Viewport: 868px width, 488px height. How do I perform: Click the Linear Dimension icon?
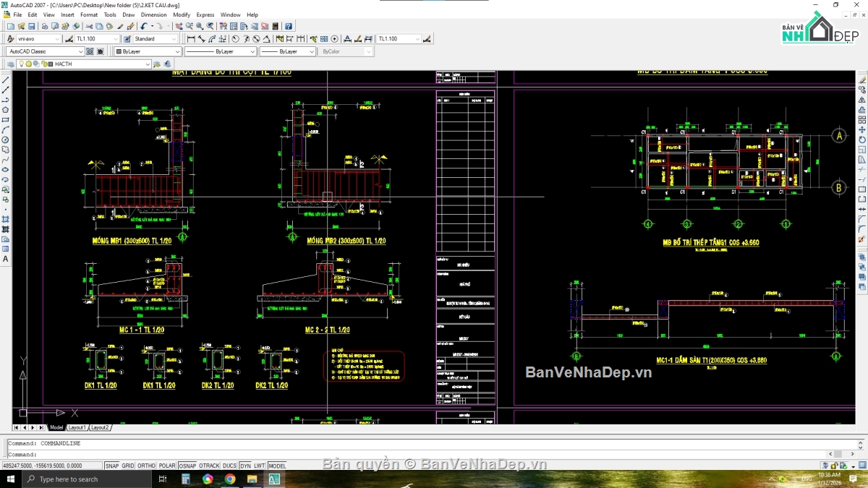click(191, 39)
